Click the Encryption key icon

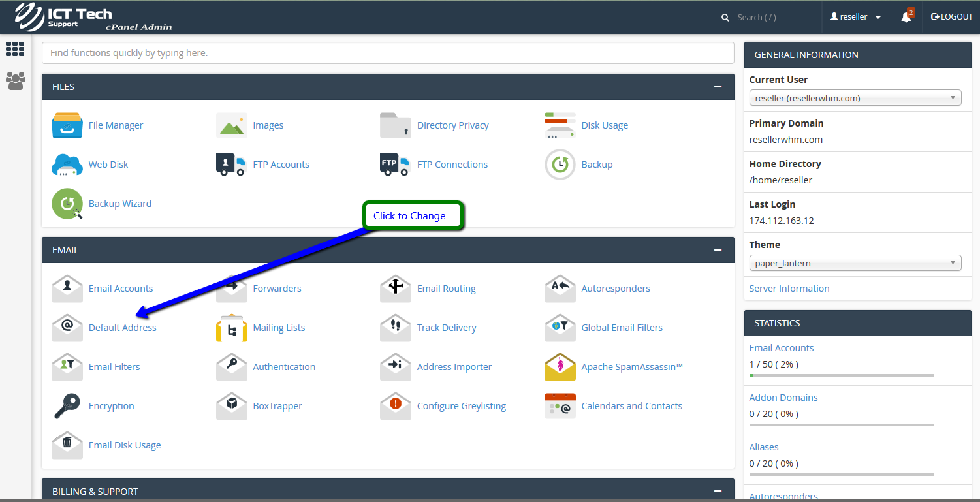coord(67,406)
